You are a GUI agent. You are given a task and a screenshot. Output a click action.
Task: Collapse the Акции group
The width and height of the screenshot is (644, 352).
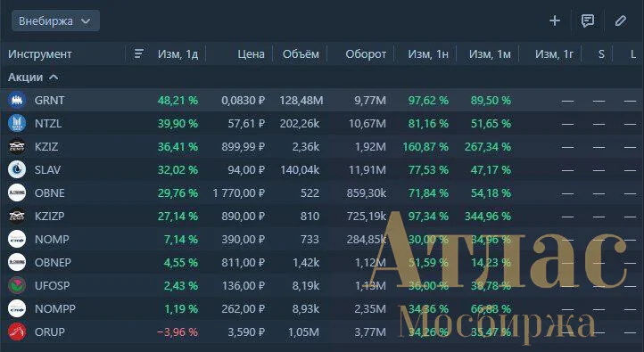(x=54, y=78)
